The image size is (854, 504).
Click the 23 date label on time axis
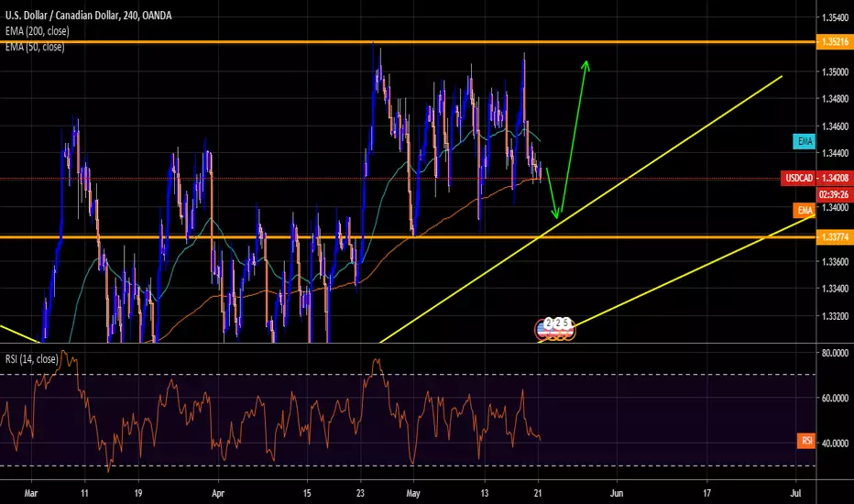[x=360, y=493]
